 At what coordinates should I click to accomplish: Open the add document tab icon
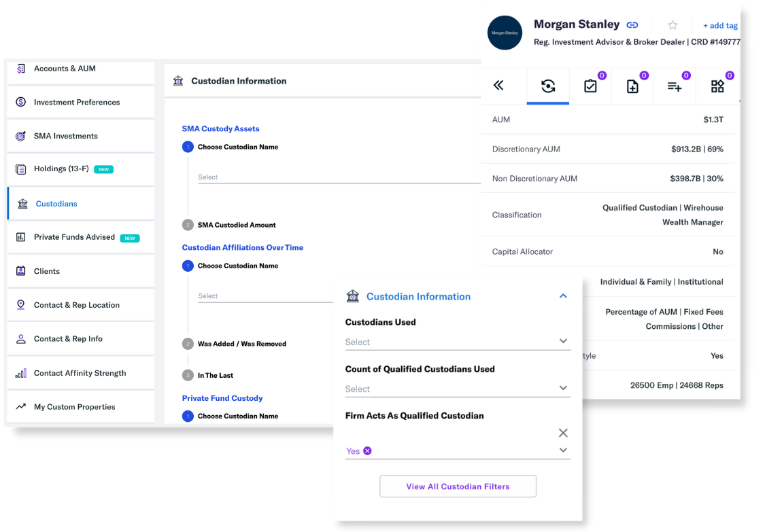click(632, 86)
